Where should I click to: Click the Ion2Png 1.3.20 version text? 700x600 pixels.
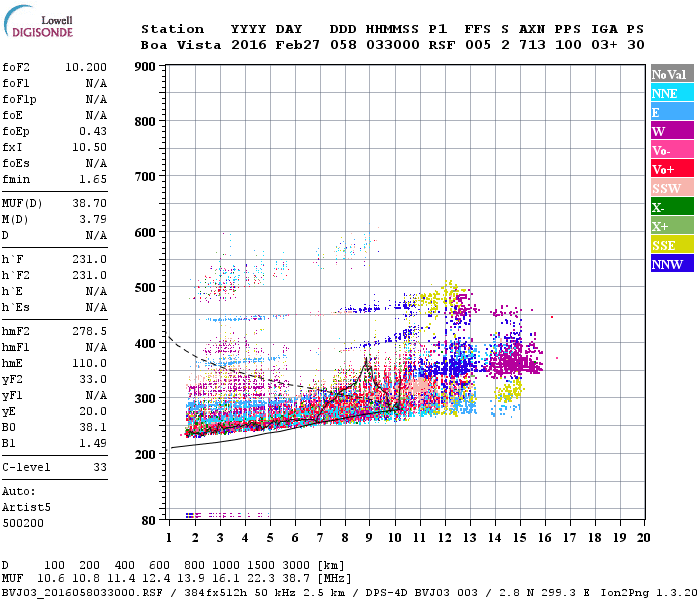(649, 592)
